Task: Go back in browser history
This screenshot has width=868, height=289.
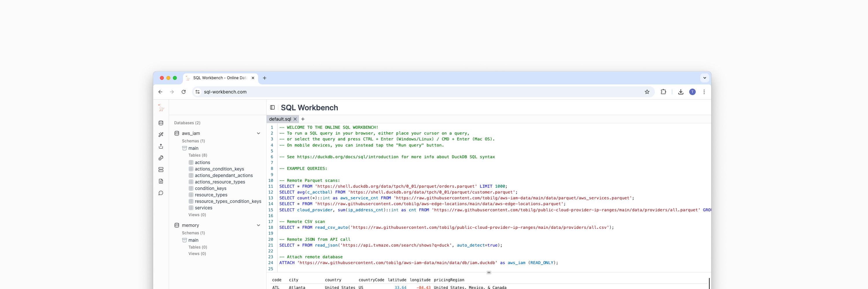Action: point(160,92)
